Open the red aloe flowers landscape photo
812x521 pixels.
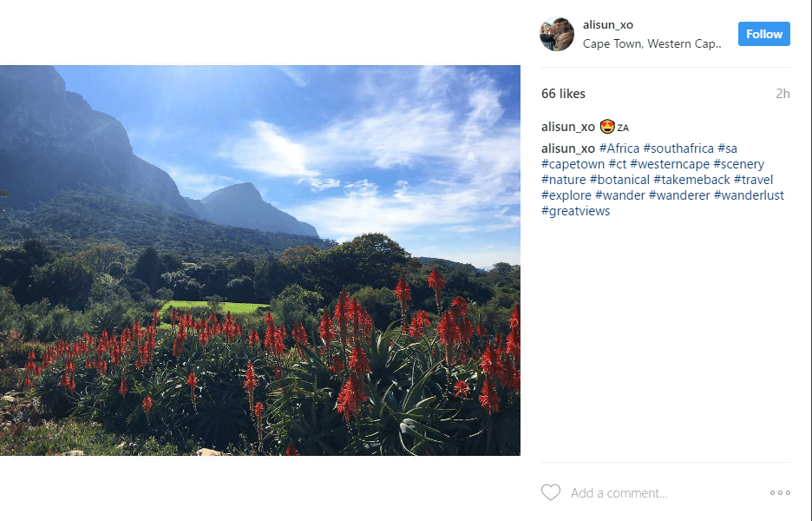pyautogui.click(x=260, y=260)
